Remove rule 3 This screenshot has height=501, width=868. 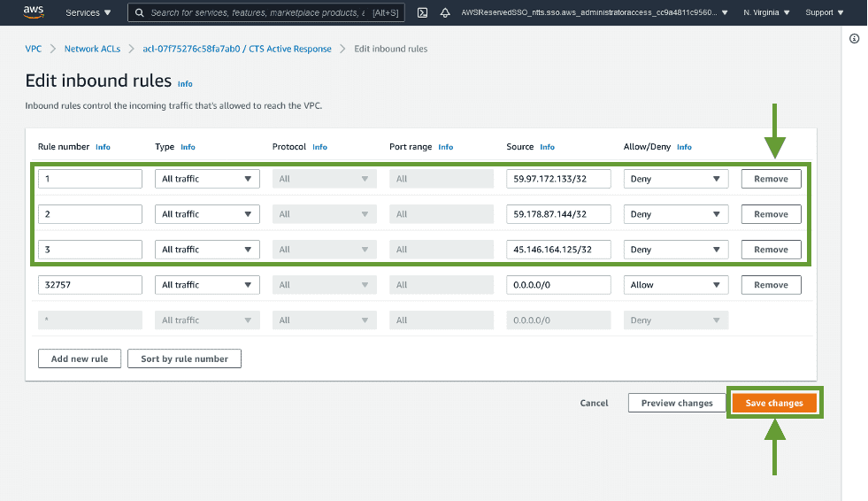pos(772,250)
